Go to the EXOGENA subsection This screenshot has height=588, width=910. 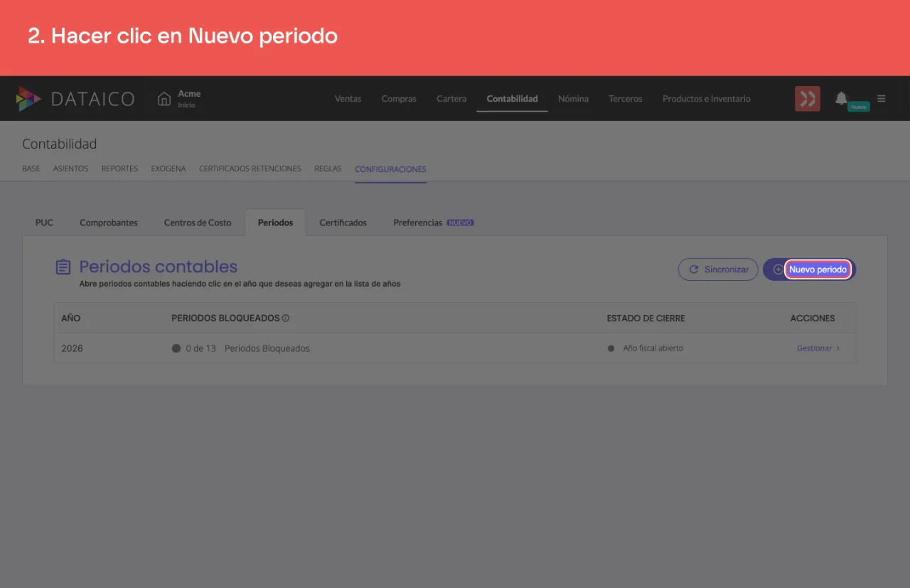tap(168, 169)
